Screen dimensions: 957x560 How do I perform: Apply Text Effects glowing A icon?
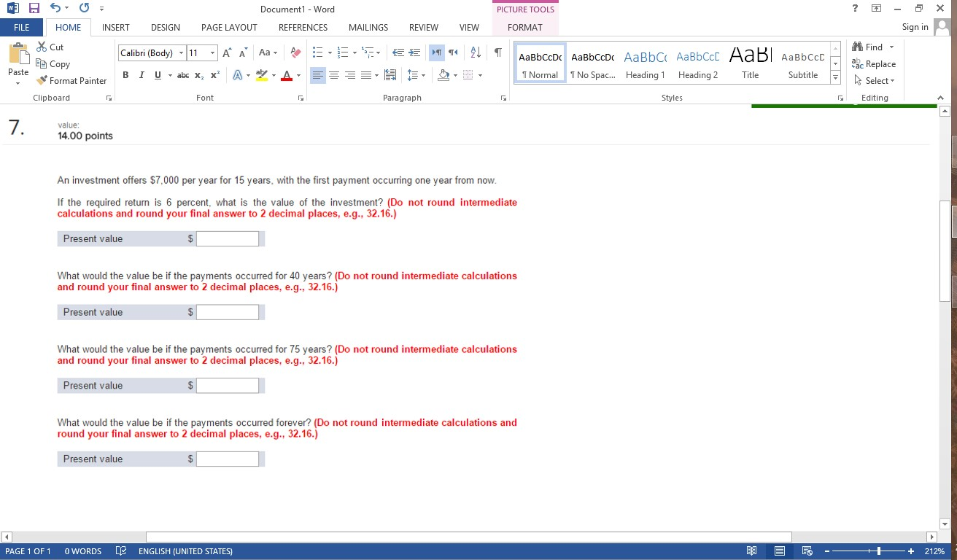click(x=237, y=75)
